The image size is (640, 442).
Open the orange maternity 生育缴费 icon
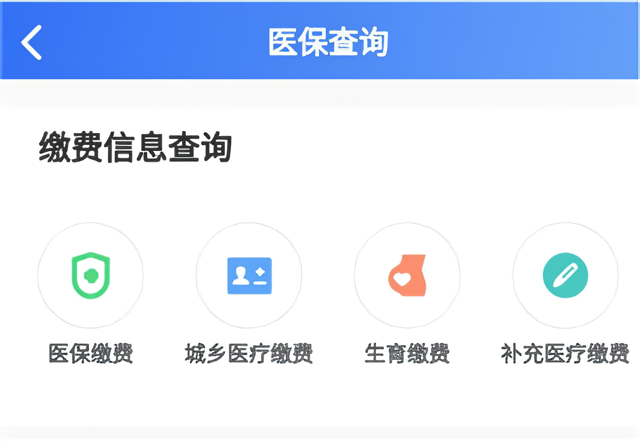tap(407, 275)
